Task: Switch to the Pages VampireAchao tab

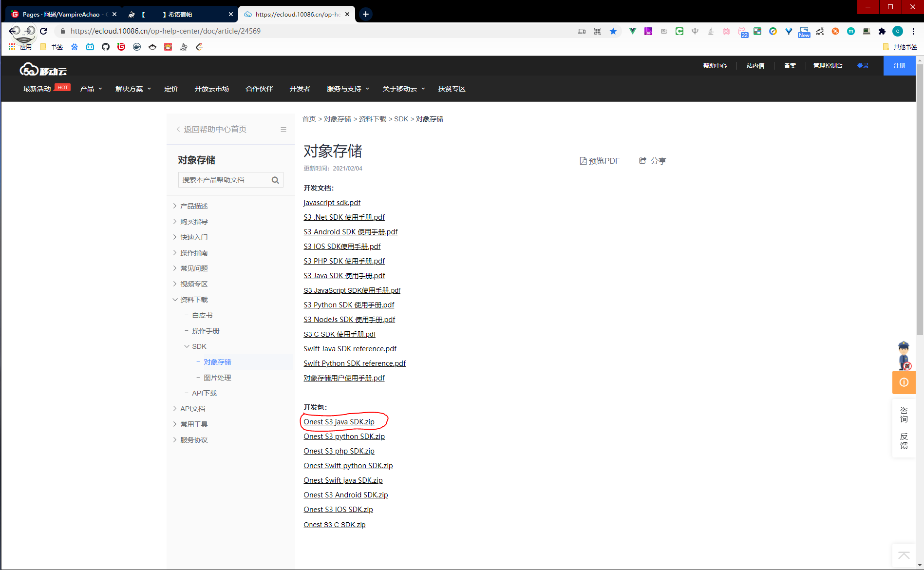Action: point(64,14)
